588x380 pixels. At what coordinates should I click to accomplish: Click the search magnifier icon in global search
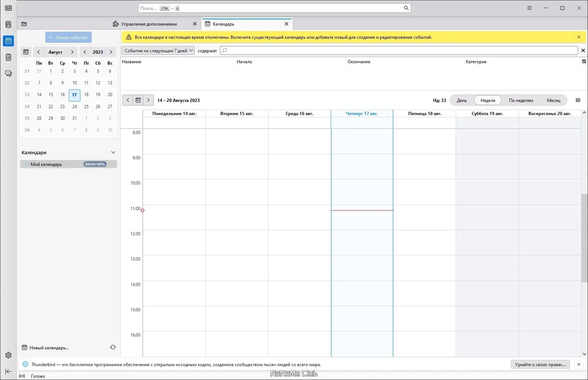pos(406,8)
